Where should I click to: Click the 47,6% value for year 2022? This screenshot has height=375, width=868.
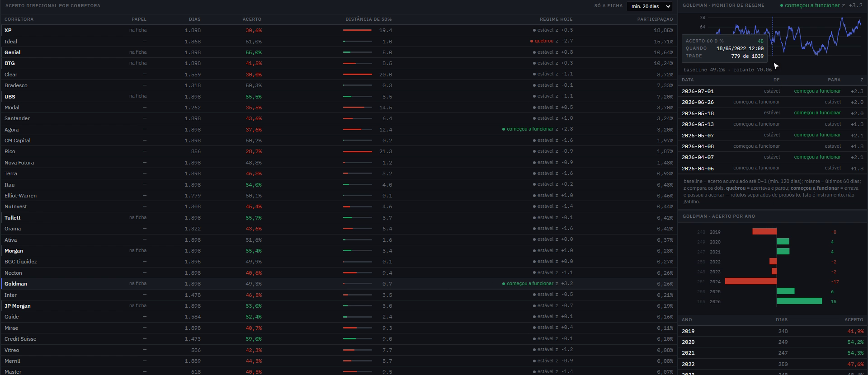click(855, 364)
